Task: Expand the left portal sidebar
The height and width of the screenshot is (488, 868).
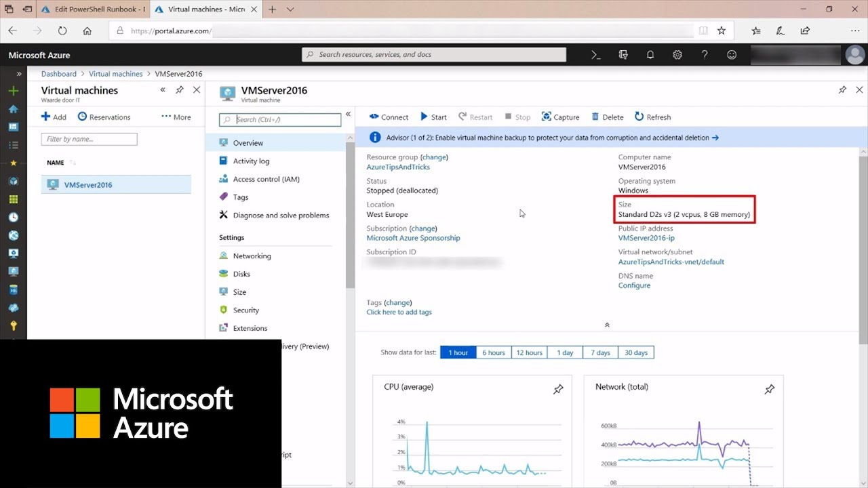Action: [x=19, y=73]
